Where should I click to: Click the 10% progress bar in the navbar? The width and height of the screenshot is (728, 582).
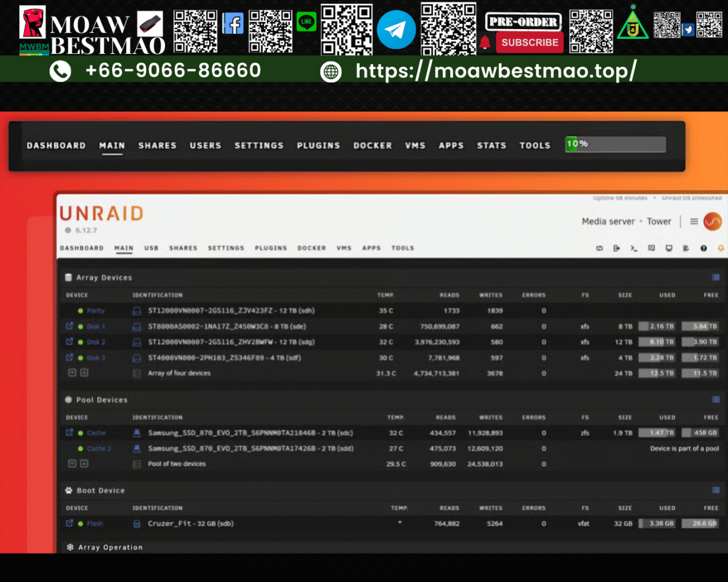(x=615, y=144)
